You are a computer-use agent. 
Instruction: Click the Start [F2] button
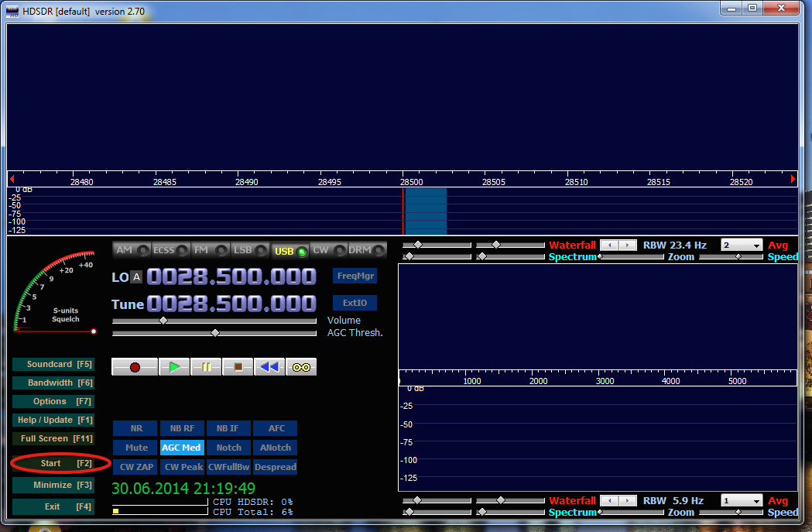click(53, 463)
